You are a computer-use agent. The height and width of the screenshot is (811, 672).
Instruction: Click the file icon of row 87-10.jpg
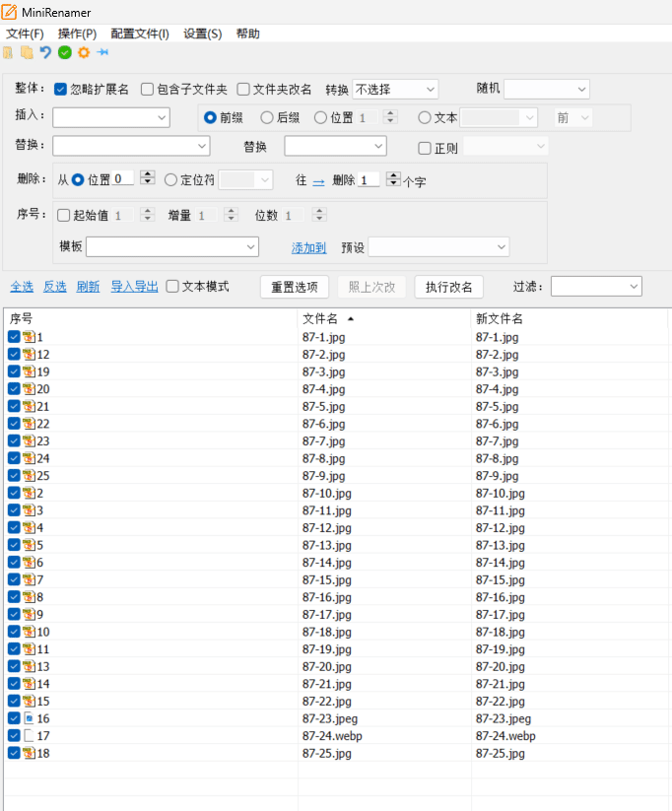point(29,493)
